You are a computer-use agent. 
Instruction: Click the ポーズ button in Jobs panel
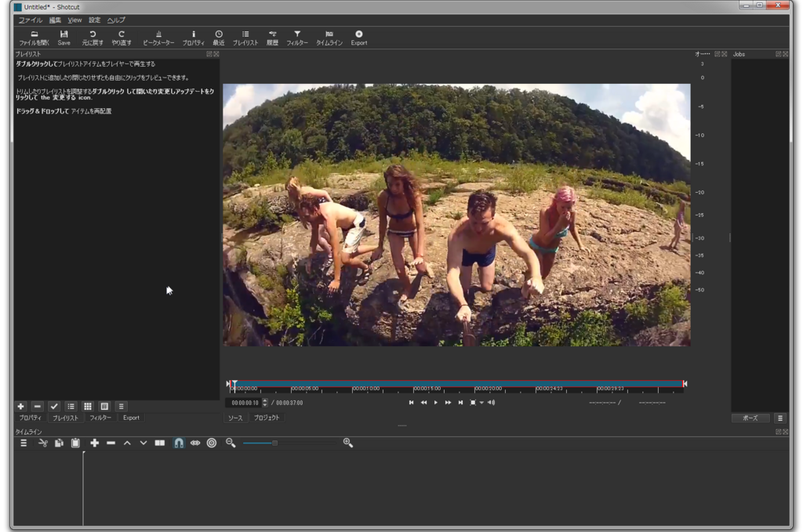750,418
